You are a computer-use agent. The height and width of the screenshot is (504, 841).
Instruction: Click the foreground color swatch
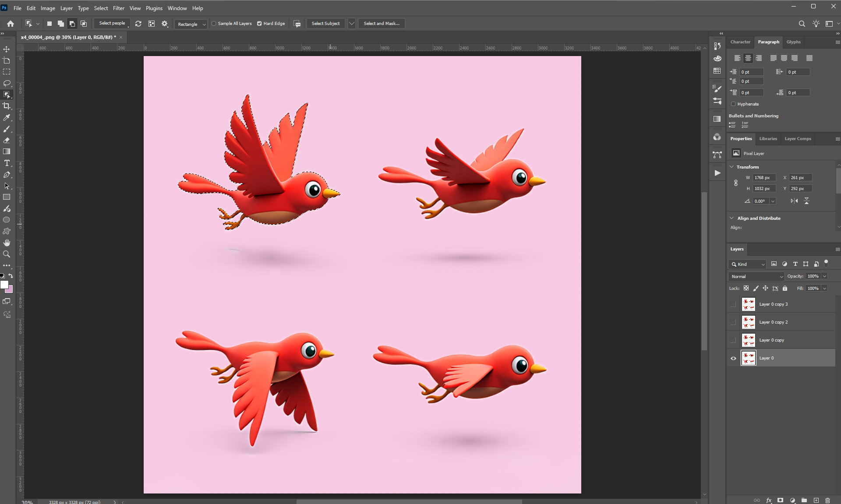4,285
